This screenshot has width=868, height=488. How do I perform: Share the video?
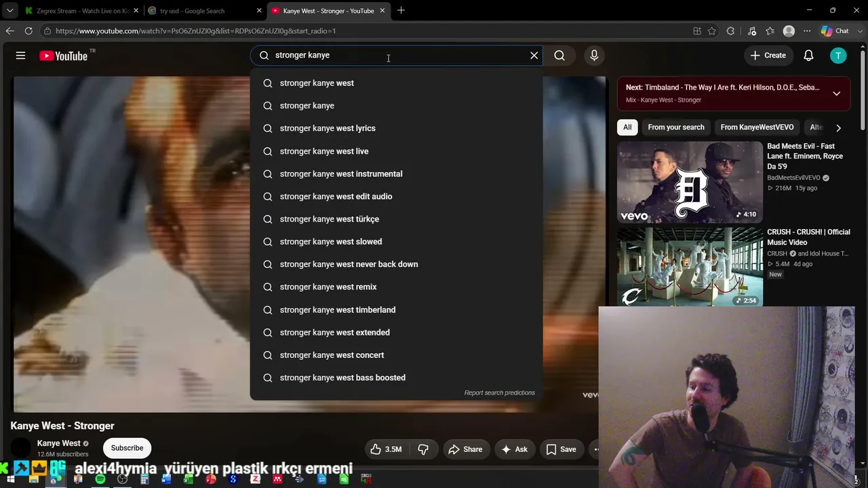coord(466,449)
